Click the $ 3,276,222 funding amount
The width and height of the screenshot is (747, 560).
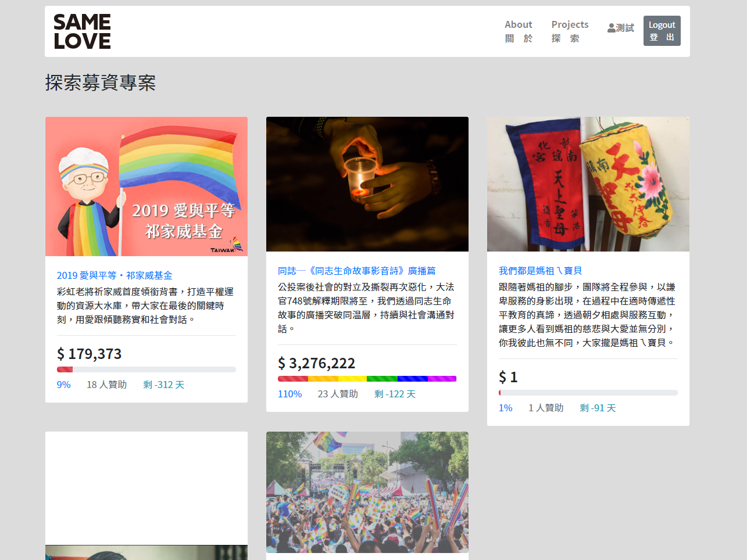point(316,363)
